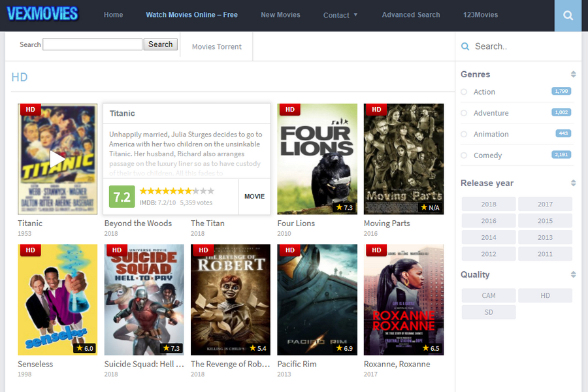Collapse the Release year section arrows

point(573,183)
